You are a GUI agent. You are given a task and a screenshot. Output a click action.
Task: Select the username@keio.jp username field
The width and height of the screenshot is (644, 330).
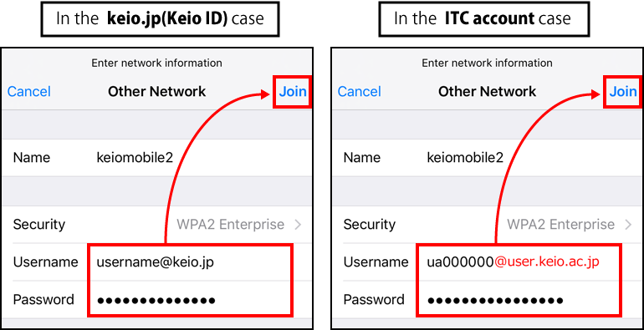pos(190,261)
